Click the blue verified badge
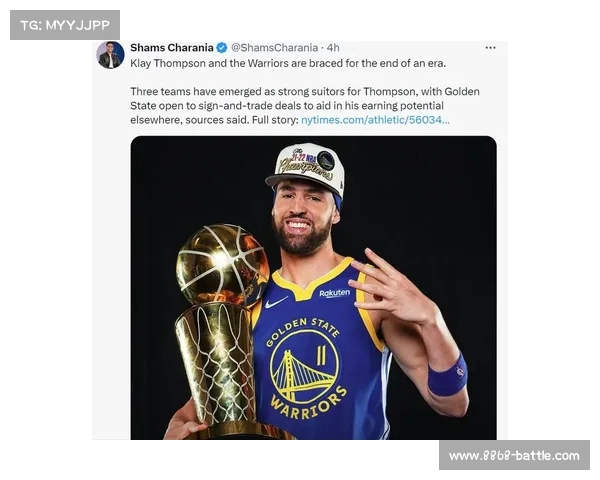 coord(222,47)
